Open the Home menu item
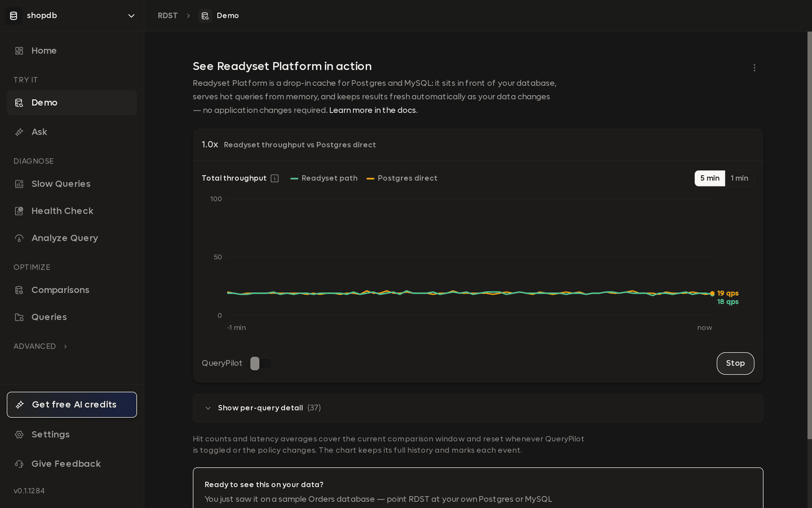The image size is (812, 508). [x=72, y=51]
